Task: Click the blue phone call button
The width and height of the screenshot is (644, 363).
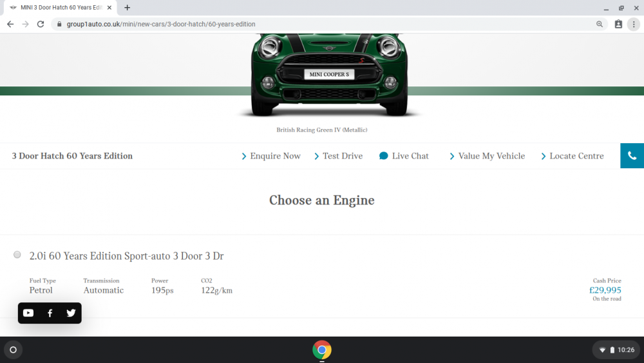Action: coord(632,156)
